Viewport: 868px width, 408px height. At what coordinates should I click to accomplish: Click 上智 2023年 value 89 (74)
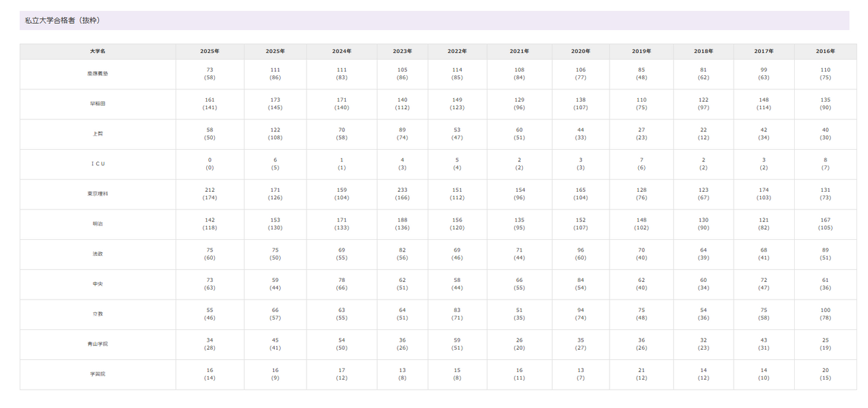[x=403, y=134]
